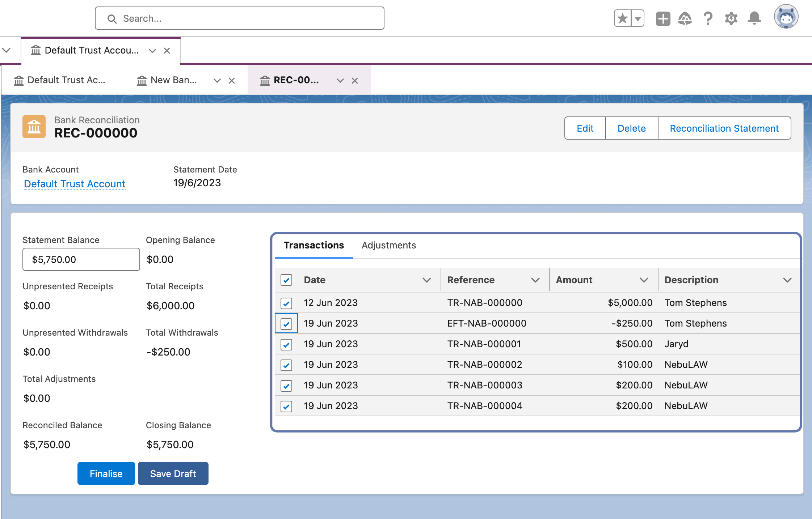This screenshot has height=519, width=812.
Task: Click the favorites star icon
Action: (623, 18)
